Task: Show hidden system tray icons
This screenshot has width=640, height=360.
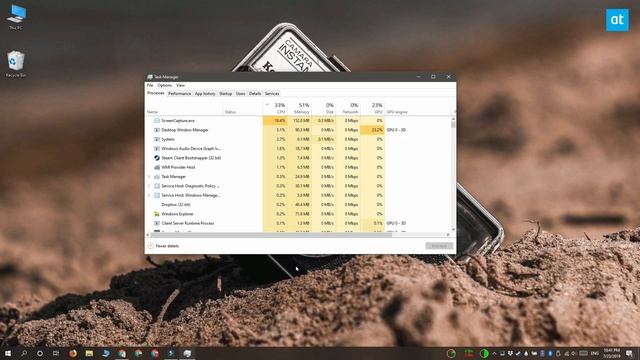Action: tap(494, 353)
